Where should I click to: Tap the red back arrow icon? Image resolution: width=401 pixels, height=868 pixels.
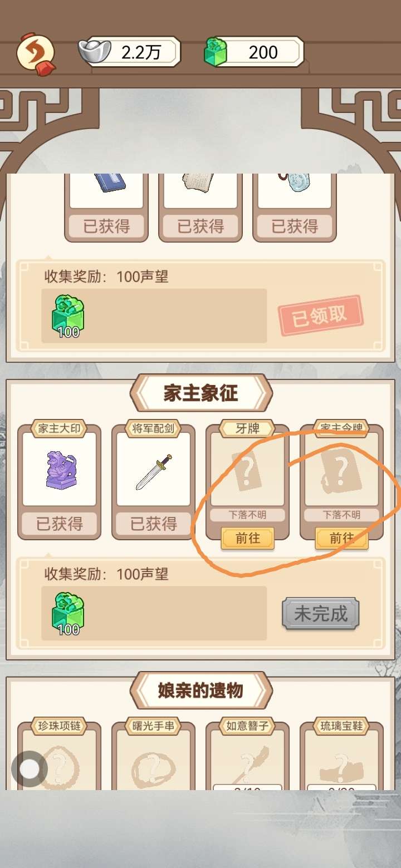click(36, 53)
